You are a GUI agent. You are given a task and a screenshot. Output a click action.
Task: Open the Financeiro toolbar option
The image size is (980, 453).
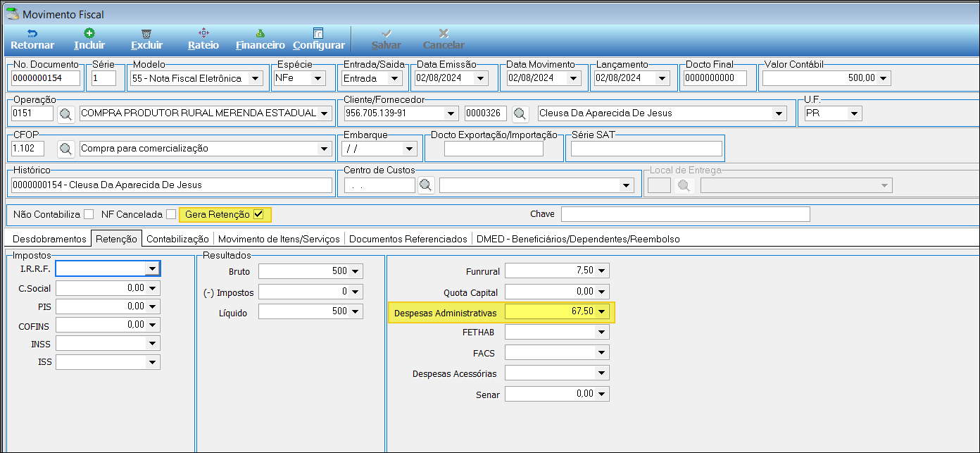(x=260, y=39)
